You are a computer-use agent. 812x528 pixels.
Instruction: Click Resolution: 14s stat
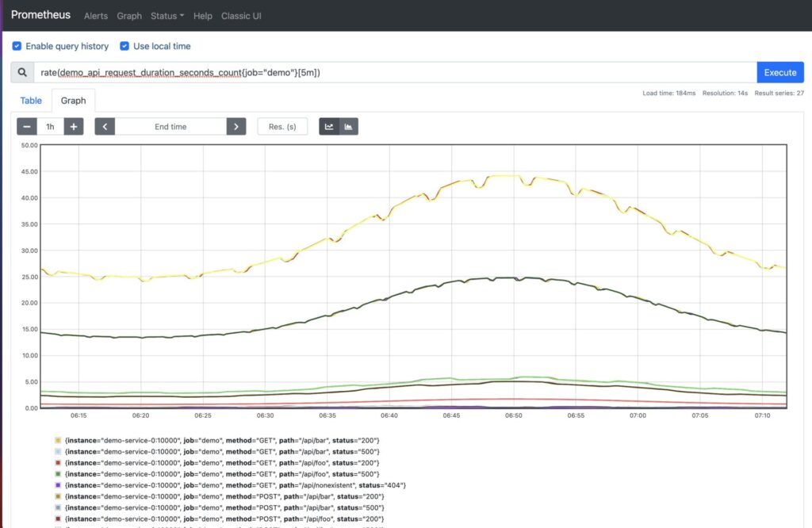click(x=725, y=94)
